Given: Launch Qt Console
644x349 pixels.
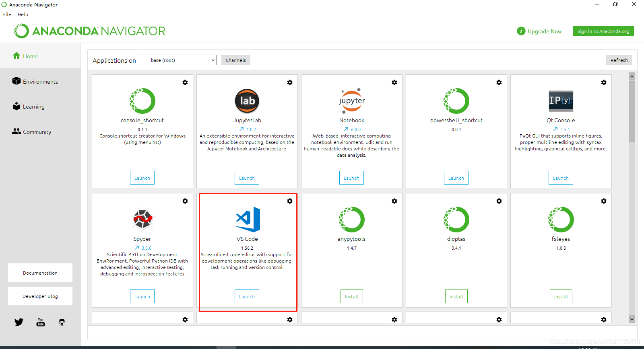Looking at the screenshot, I should tap(561, 178).
